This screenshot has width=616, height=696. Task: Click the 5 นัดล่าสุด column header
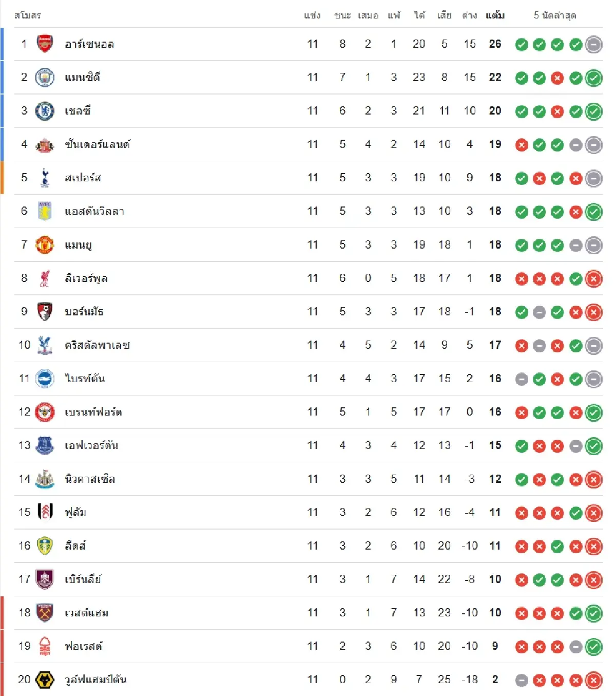pos(555,15)
